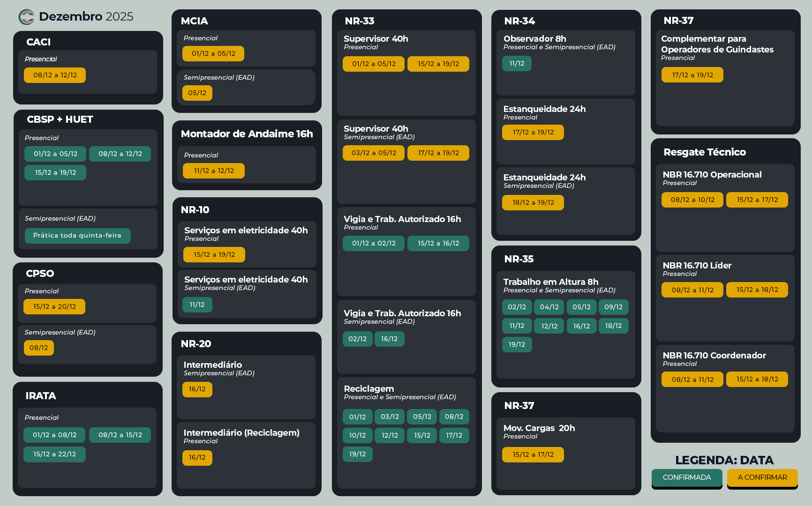The height and width of the screenshot is (506, 812).
Task: Pick NR-33 Reciclagem date 19/12
Action: 357,454
